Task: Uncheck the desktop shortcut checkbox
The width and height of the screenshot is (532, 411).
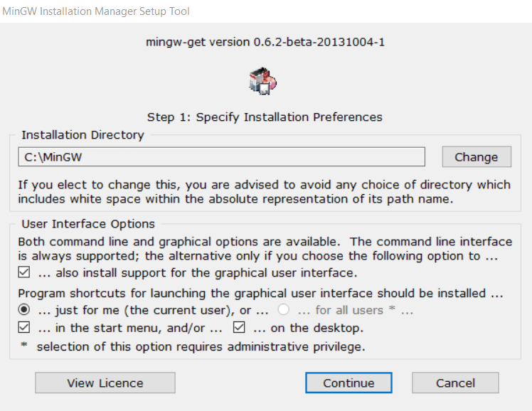Action: coord(239,328)
